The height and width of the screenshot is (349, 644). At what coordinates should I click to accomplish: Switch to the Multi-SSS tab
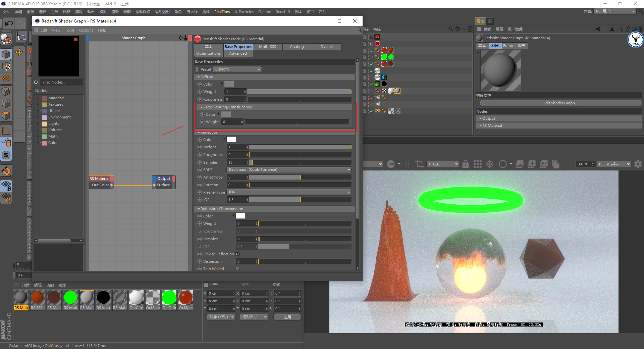click(x=267, y=47)
